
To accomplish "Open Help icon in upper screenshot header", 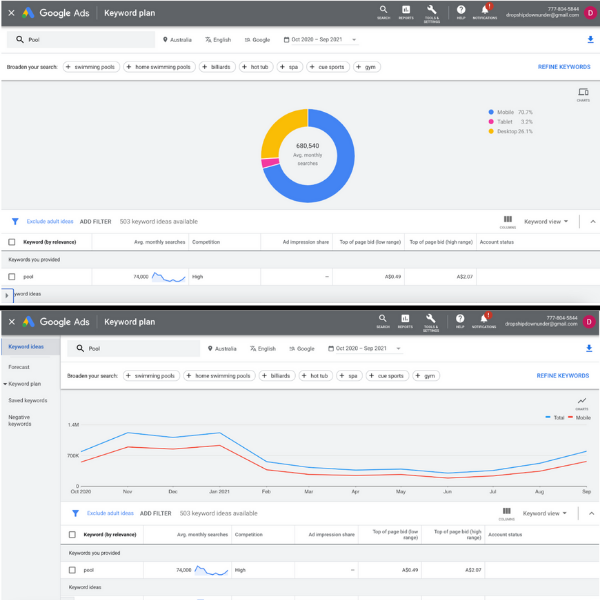I will [461, 12].
